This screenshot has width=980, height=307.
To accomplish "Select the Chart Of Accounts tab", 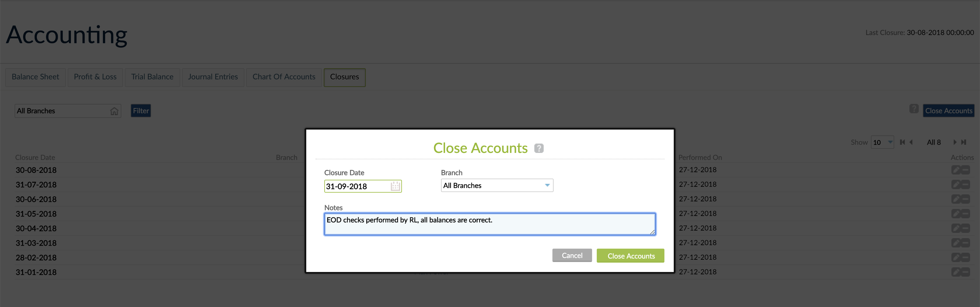I will 284,77.
